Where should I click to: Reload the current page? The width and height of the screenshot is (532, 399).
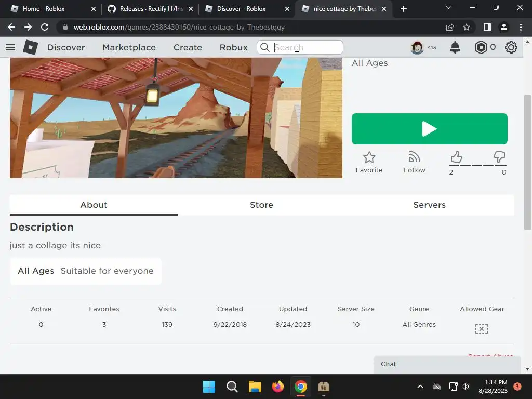45,27
